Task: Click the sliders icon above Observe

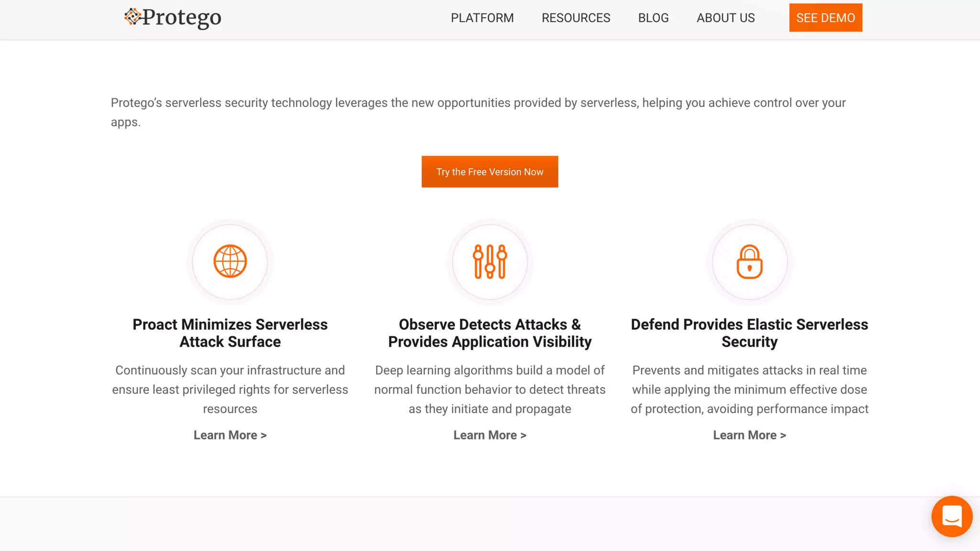Action: (x=490, y=262)
